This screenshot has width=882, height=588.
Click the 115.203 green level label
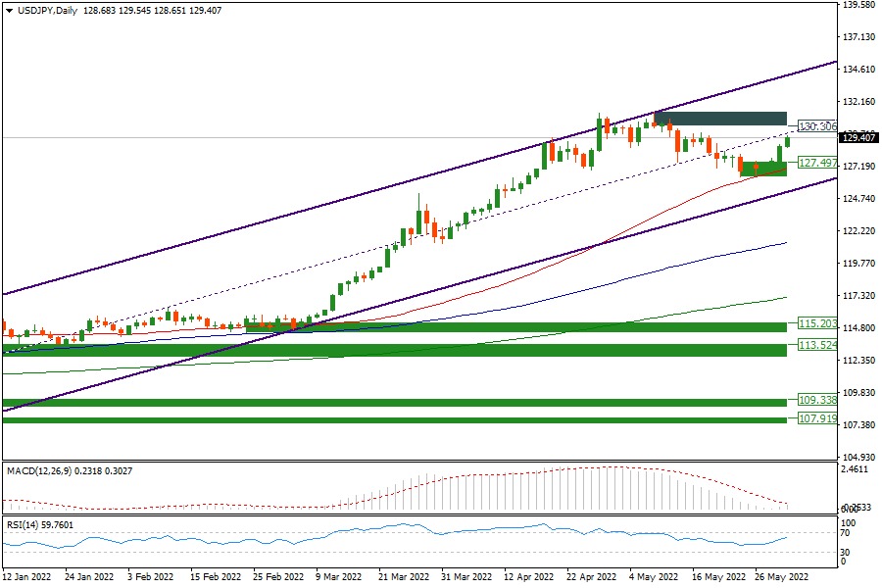(817, 322)
